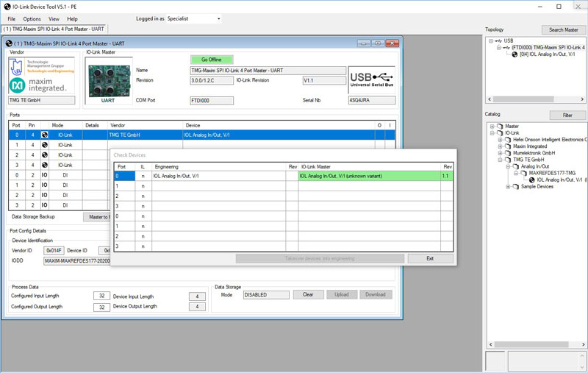Viewport: 588px width, 373px height.
Task: Click the IO-Link icon in port 1 row
Action: click(45, 145)
